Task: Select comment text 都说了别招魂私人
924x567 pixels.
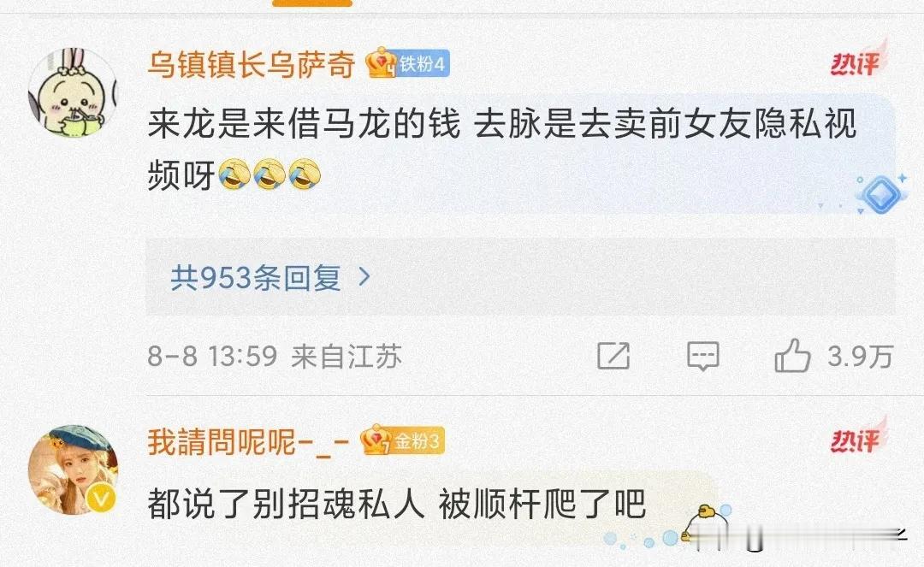Action: tap(286, 504)
